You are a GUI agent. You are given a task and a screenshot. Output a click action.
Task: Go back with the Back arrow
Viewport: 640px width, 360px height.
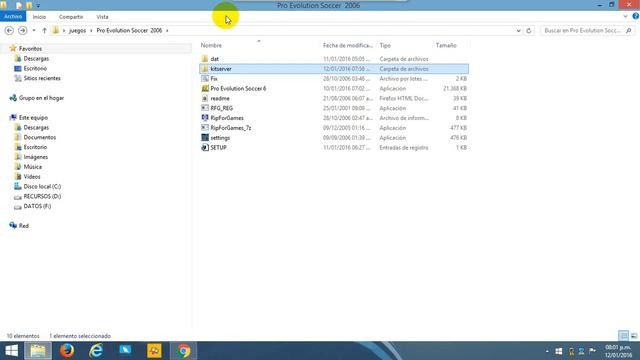click(x=9, y=31)
